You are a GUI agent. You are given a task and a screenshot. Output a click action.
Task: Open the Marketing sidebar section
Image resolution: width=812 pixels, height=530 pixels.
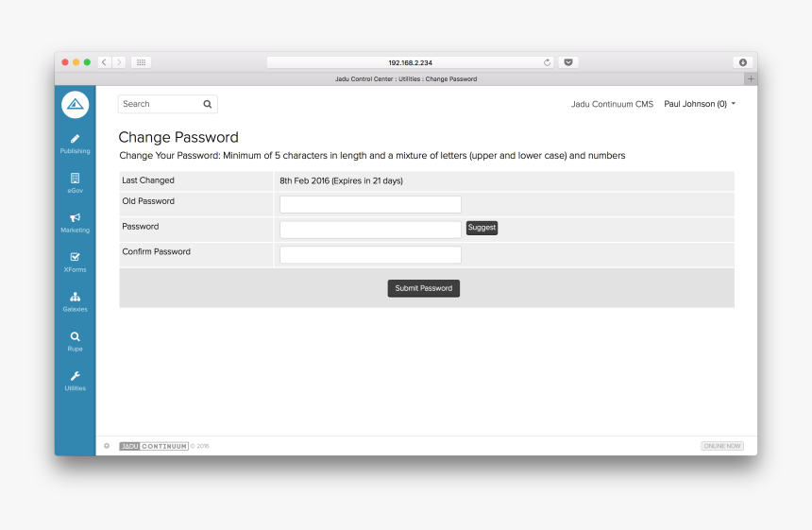pos(76,223)
